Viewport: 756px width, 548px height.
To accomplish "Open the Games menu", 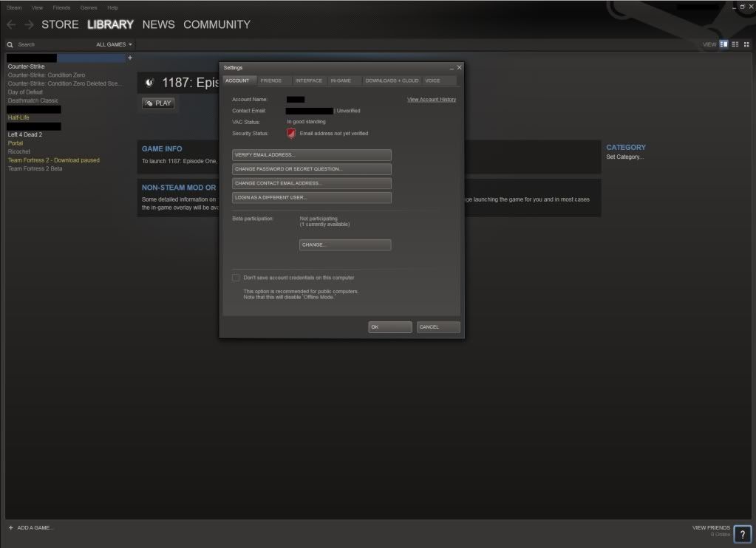I will coord(89,7).
